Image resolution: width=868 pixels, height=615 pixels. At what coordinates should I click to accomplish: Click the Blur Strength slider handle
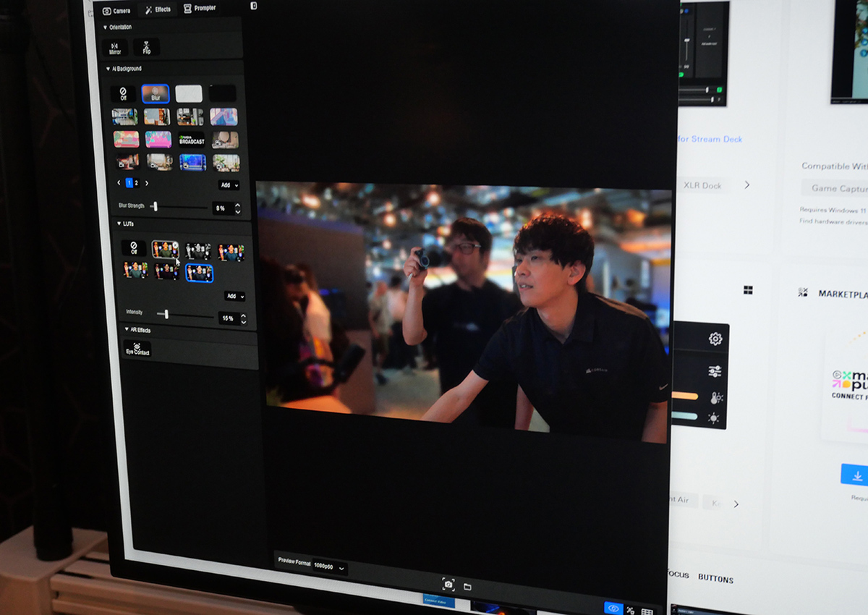click(x=154, y=207)
